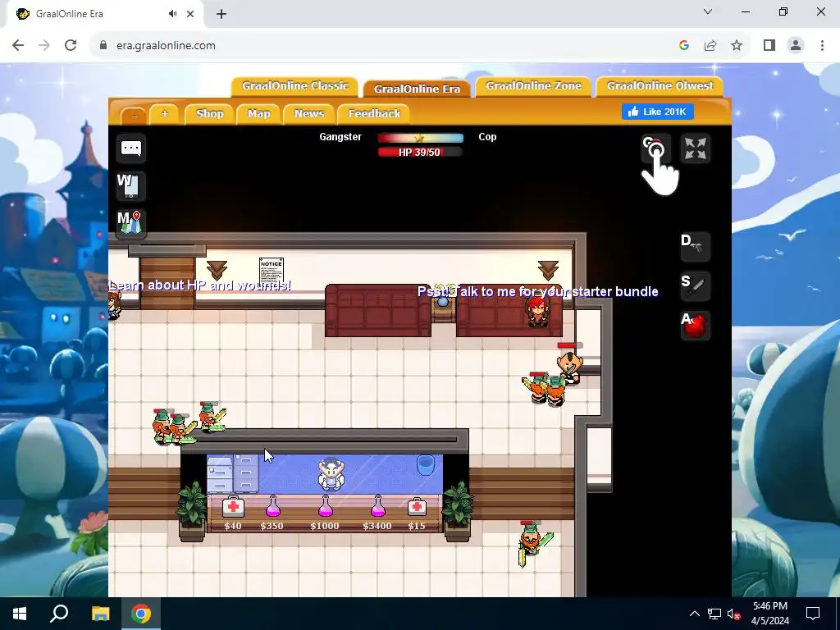
Task: Toggle the touch controls hand icon
Action: [656, 149]
